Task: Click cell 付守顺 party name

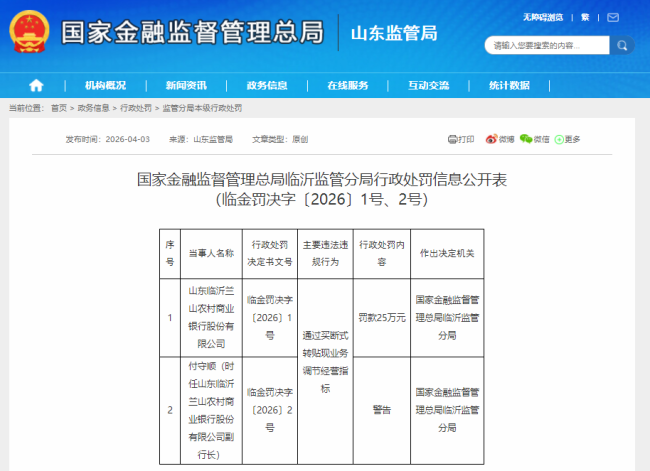Action: click(211, 410)
